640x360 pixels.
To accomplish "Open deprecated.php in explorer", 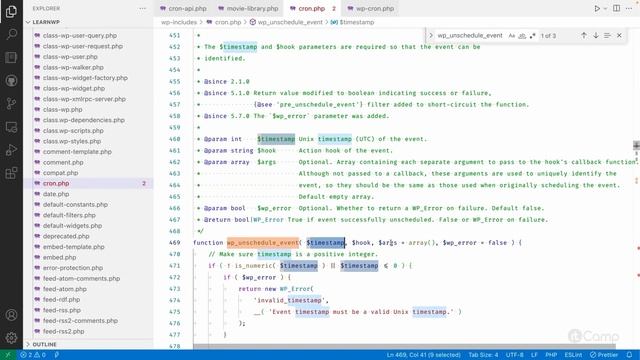I will coord(66,236).
